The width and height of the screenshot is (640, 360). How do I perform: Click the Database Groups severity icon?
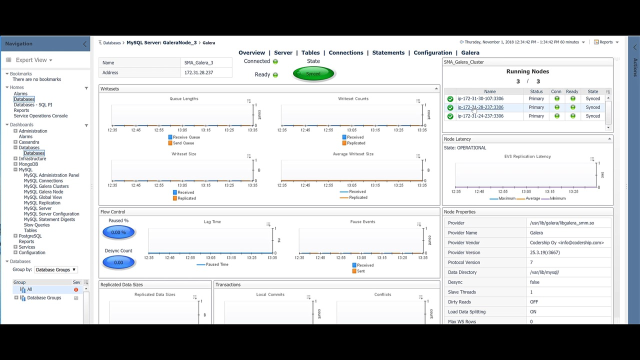coord(76,298)
